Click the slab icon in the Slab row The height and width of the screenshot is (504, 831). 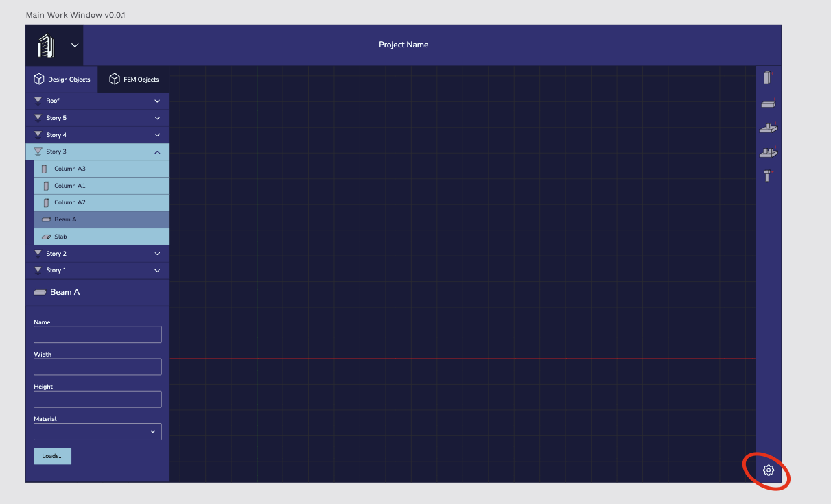[46, 237]
